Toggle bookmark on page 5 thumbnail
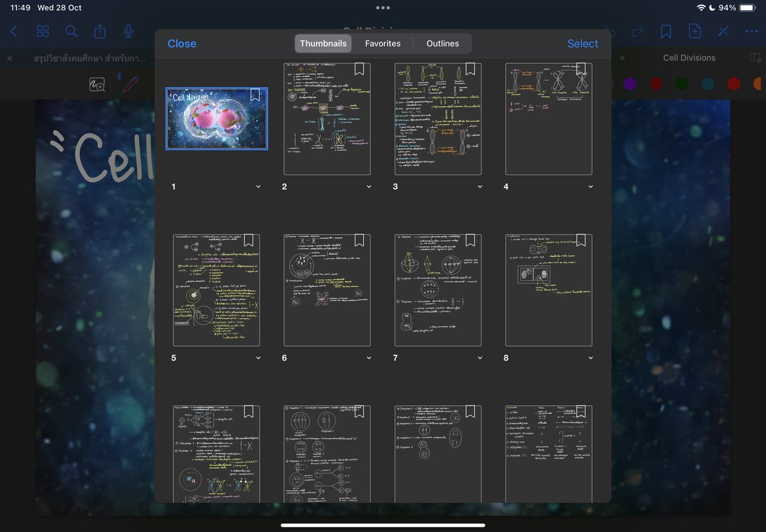The height and width of the screenshot is (532, 766). click(x=248, y=240)
